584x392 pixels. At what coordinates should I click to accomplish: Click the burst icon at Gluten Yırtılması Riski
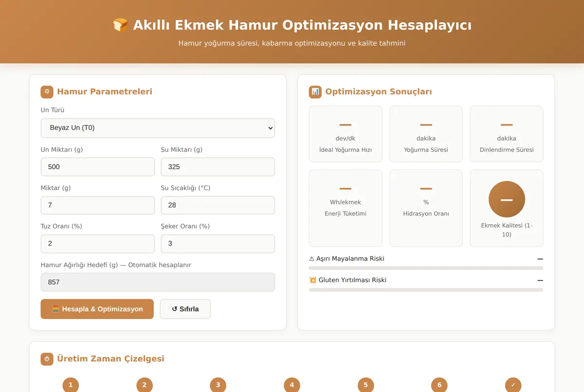click(x=313, y=280)
